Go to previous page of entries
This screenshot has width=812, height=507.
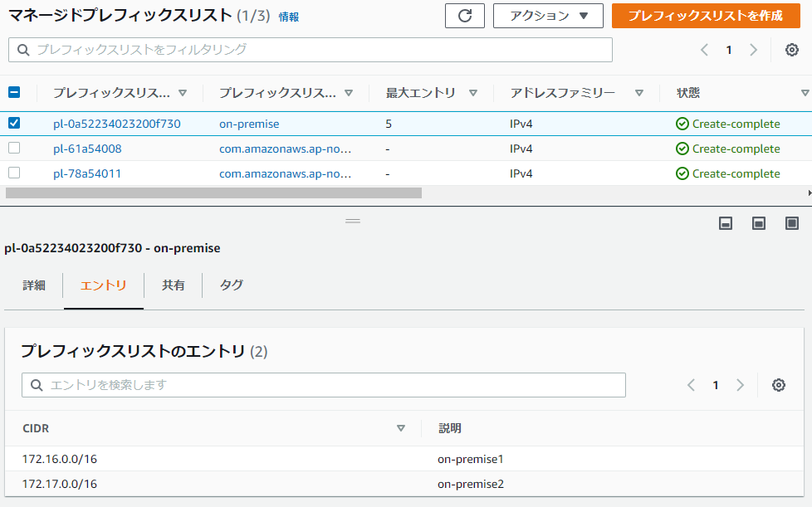pyautogui.click(x=691, y=385)
